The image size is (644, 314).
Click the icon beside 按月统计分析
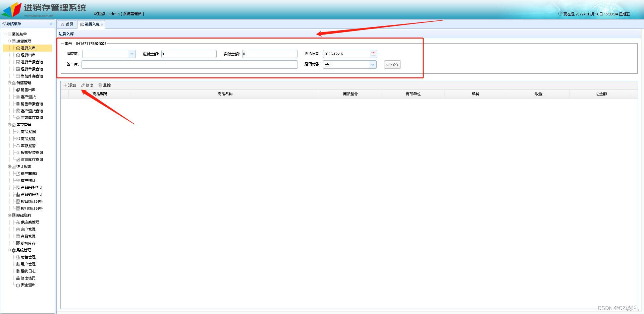[18, 208]
